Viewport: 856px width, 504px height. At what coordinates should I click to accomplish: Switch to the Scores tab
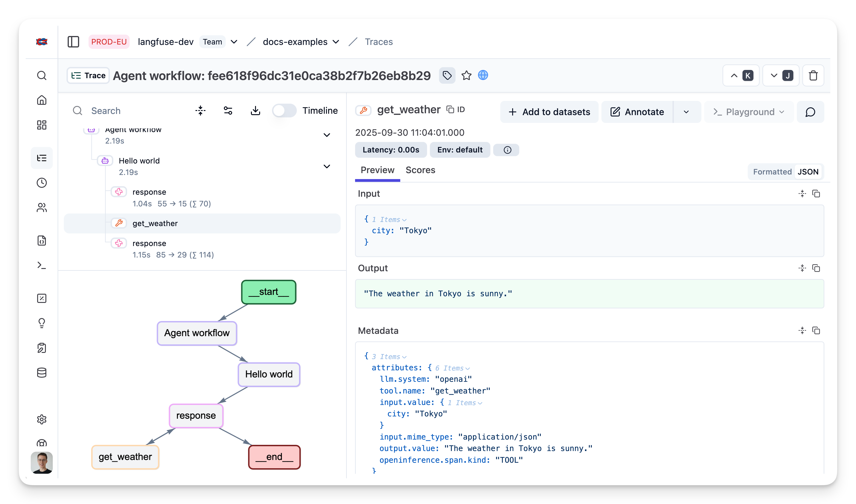coord(420,170)
